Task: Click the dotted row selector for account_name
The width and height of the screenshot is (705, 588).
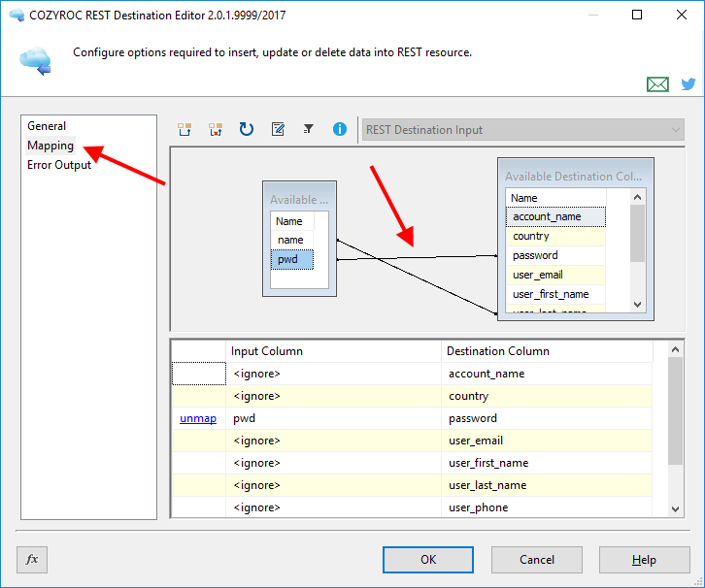Action: click(x=199, y=374)
